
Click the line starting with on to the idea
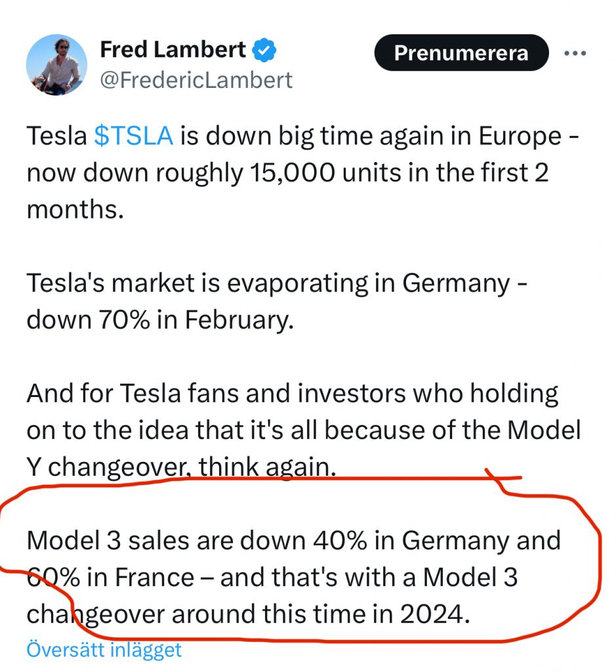click(x=303, y=430)
